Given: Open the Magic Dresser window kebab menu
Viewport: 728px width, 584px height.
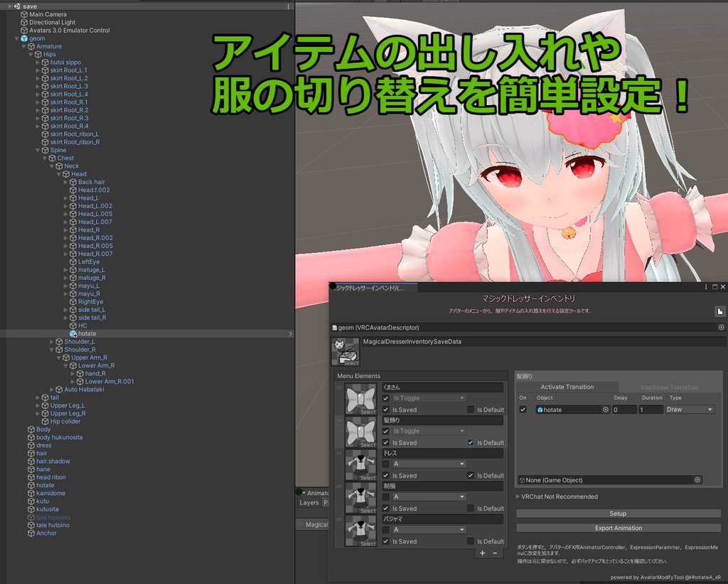Looking at the screenshot, I should click(x=706, y=287).
